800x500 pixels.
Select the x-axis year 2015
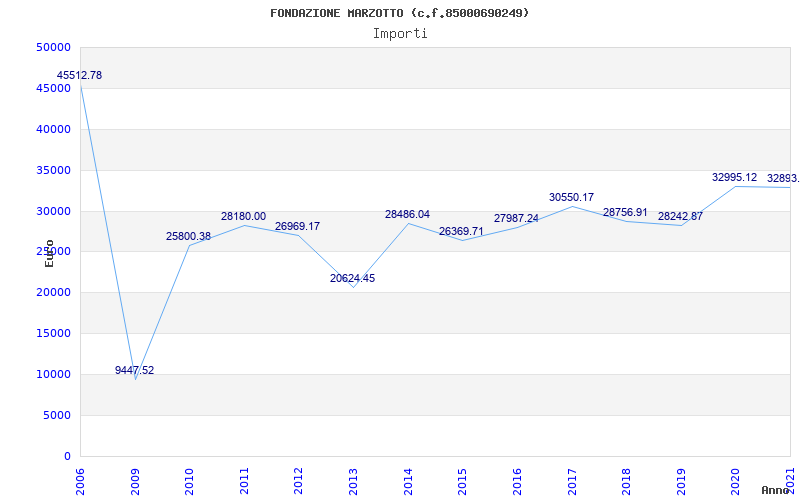click(x=462, y=481)
